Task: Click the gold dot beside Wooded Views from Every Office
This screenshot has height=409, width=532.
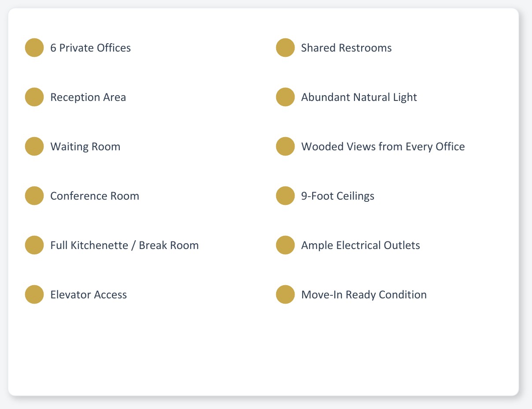Action: [285, 146]
